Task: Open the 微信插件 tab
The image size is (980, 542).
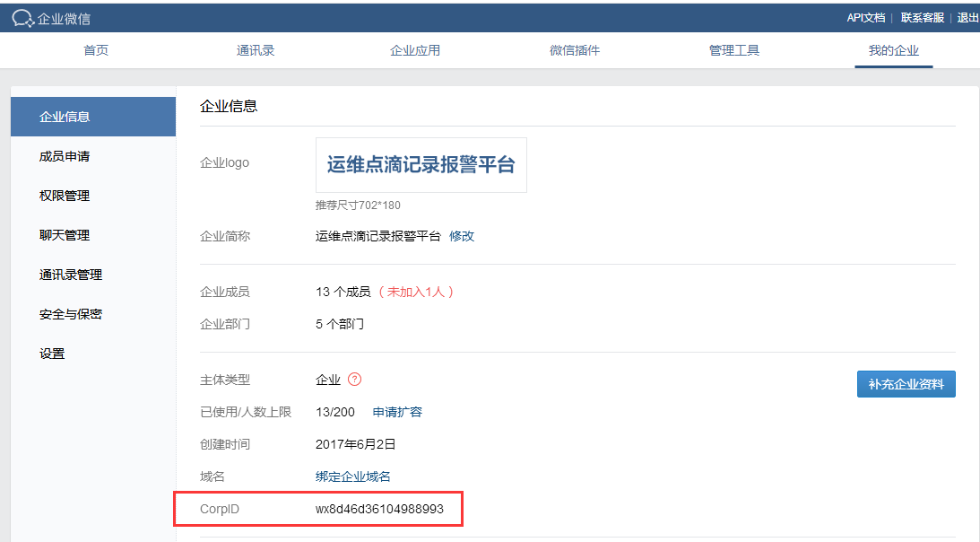Action: pos(574,51)
